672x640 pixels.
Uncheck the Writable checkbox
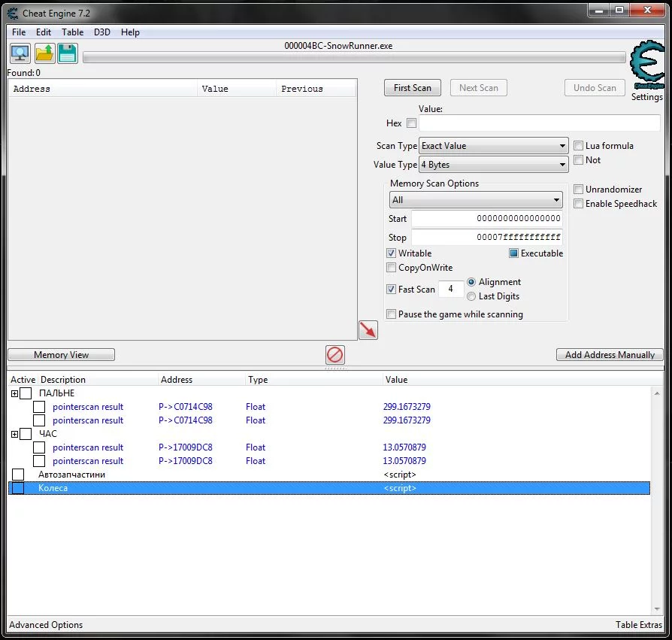[x=391, y=253]
